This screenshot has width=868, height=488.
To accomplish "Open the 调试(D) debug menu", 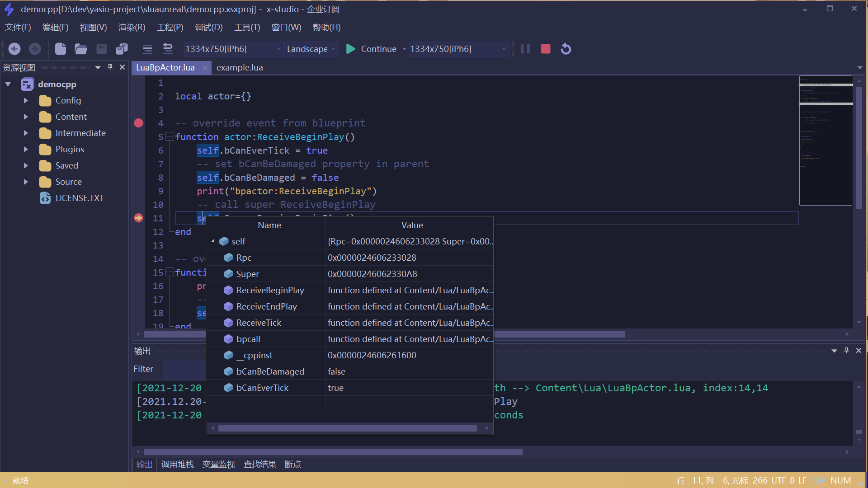I will tap(208, 28).
